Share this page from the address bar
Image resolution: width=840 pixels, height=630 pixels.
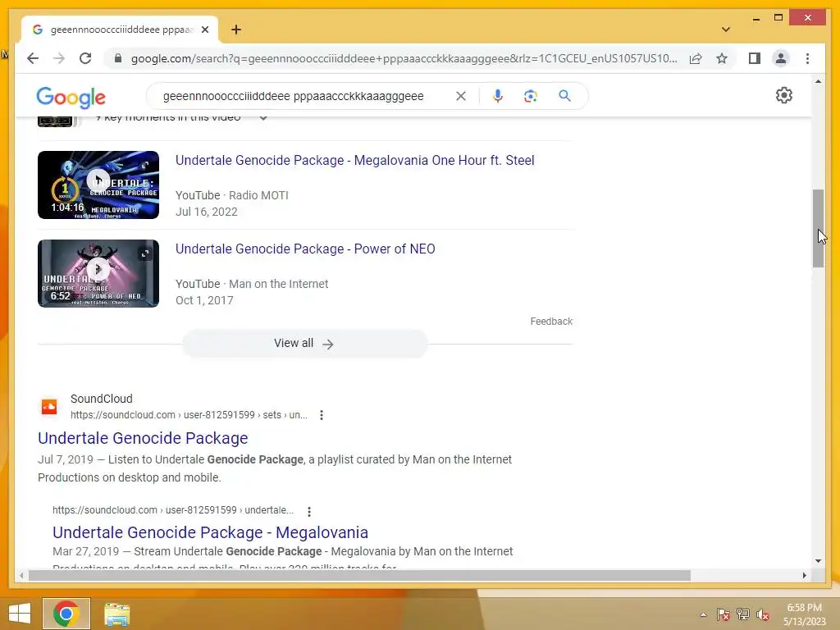point(696,58)
